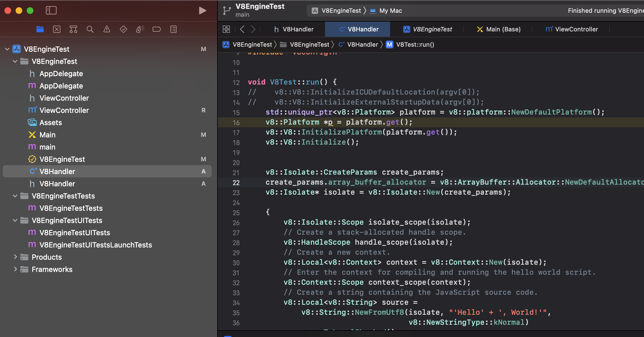
Task: Open the Source Control navigator
Action: pyautogui.click(x=57, y=29)
